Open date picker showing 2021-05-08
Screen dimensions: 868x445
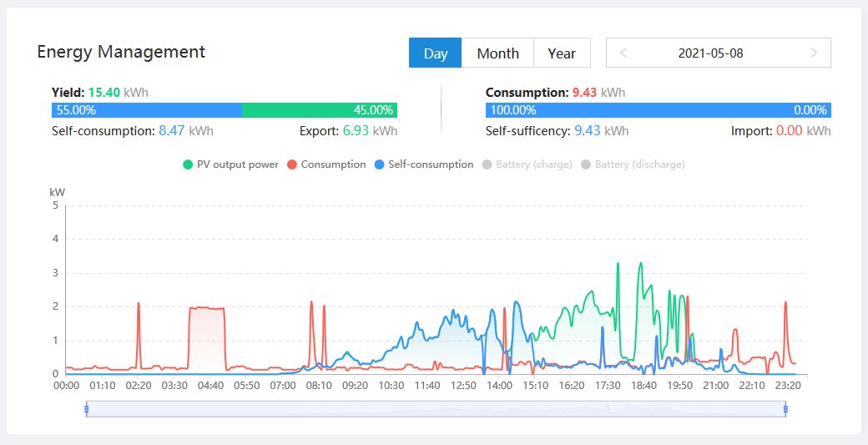710,53
